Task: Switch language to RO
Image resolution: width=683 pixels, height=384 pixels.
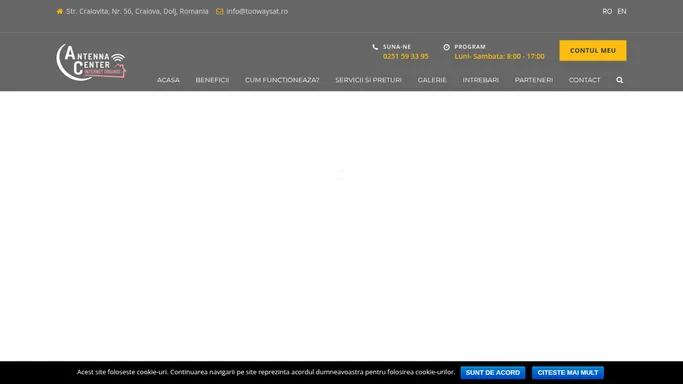Action: pos(607,11)
